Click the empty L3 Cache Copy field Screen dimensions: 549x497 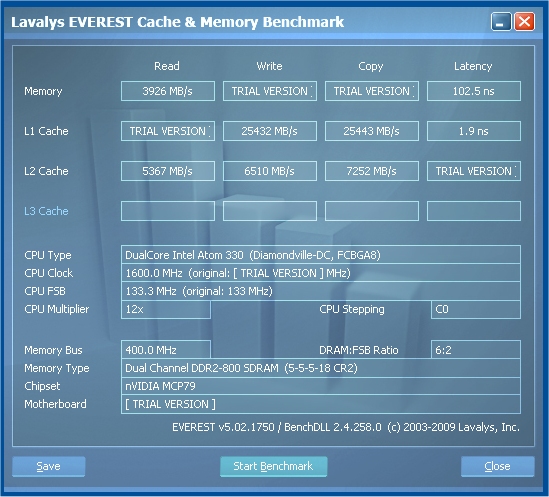pyautogui.click(x=372, y=211)
